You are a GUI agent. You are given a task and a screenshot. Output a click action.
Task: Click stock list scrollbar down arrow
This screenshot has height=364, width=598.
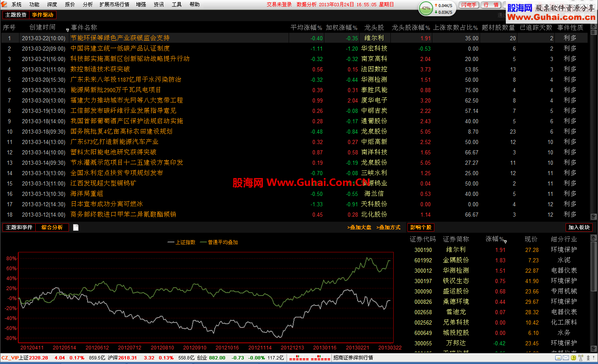(x=594, y=349)
